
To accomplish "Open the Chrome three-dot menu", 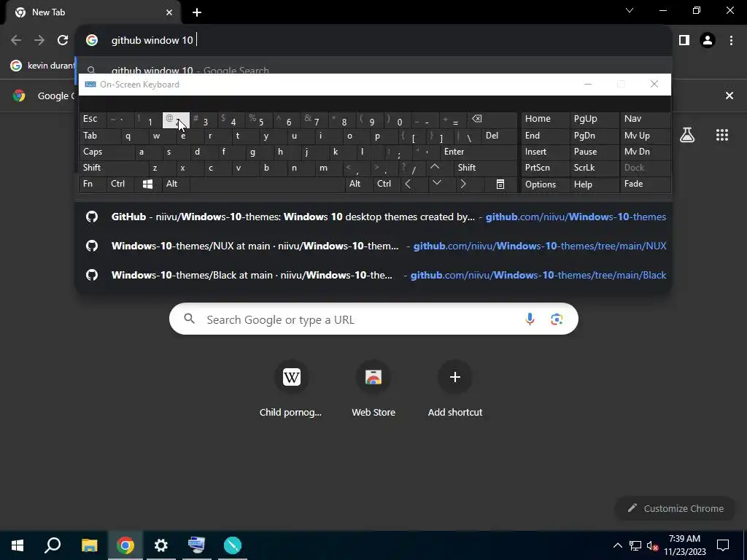I will coord(731,41).
